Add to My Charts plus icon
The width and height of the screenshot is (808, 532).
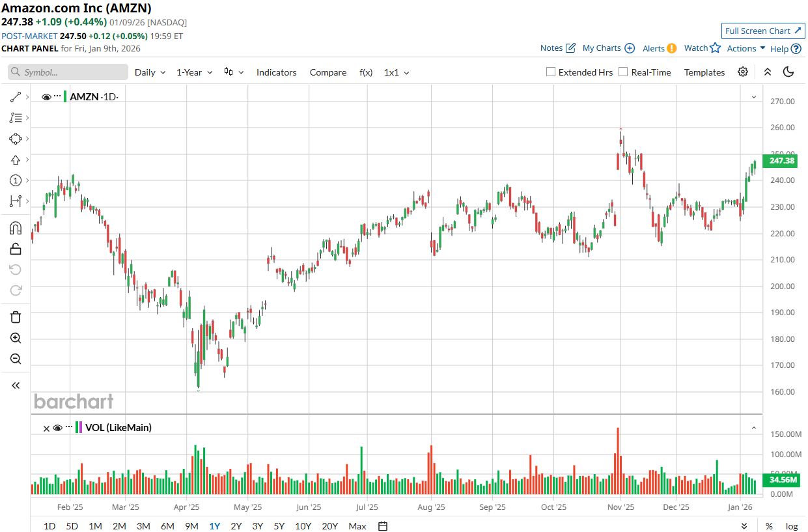(x=630, y=48)
